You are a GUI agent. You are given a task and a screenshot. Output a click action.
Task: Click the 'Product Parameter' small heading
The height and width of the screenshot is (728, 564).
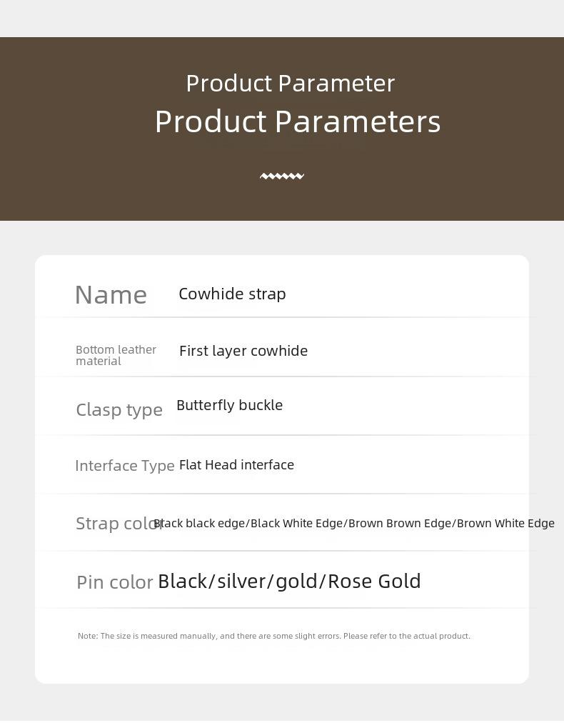click(x=291, y=84)
